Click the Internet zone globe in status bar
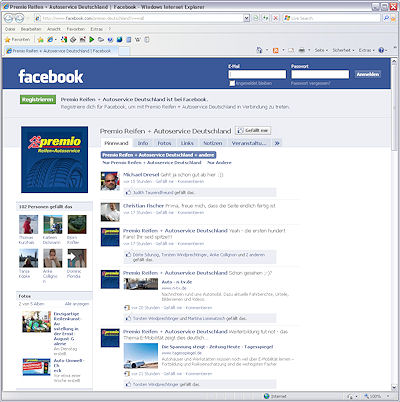400x402 pixels. coord(266,396)
